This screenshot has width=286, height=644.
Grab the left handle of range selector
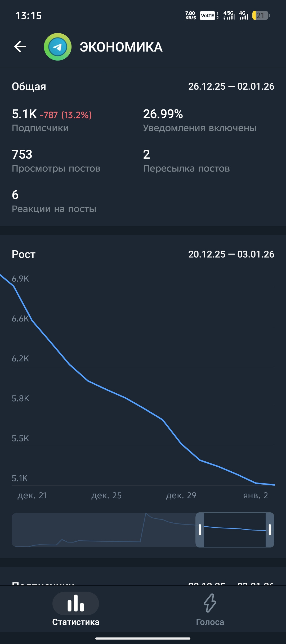200,530
